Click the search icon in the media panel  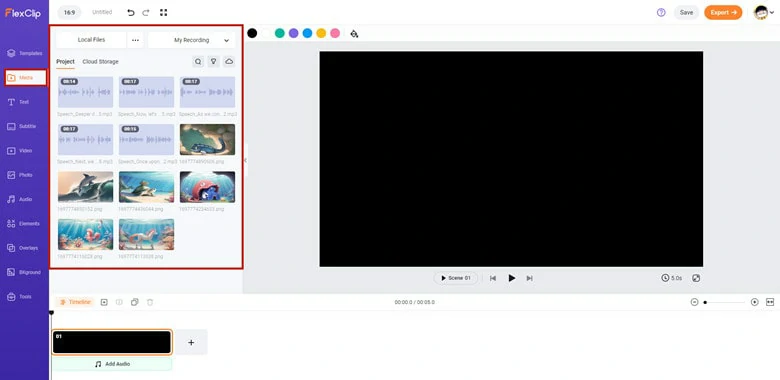coord(198,62)
